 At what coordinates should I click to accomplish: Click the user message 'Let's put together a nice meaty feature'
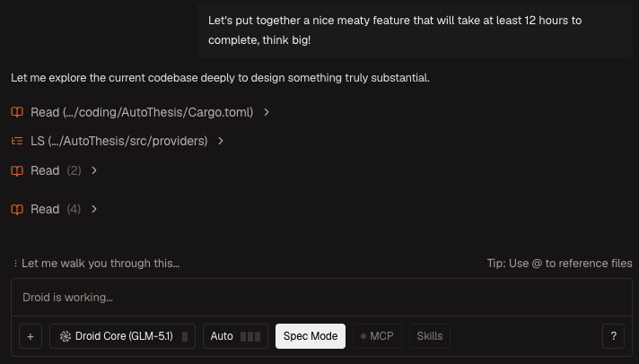click(x=415, y=30)
